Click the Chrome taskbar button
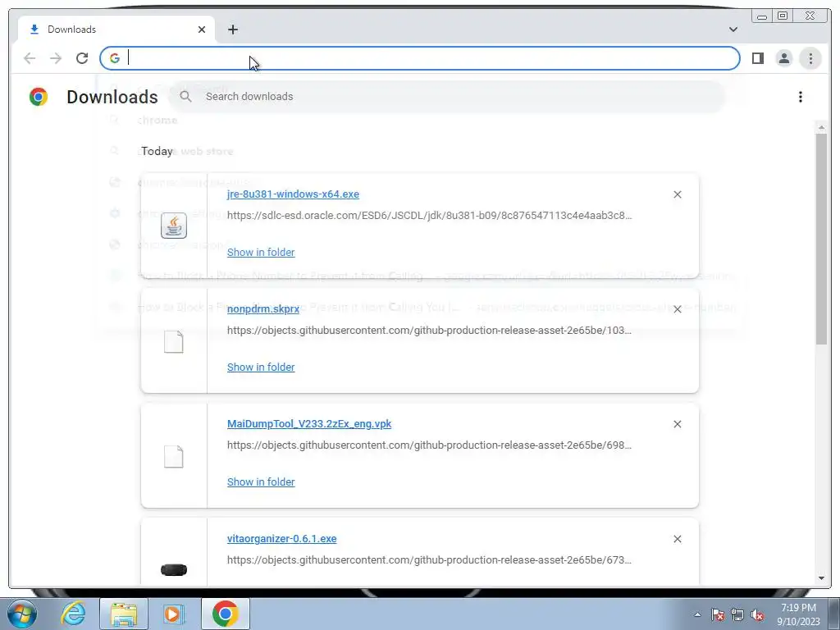Screen dimensions: 840x630 225,614
